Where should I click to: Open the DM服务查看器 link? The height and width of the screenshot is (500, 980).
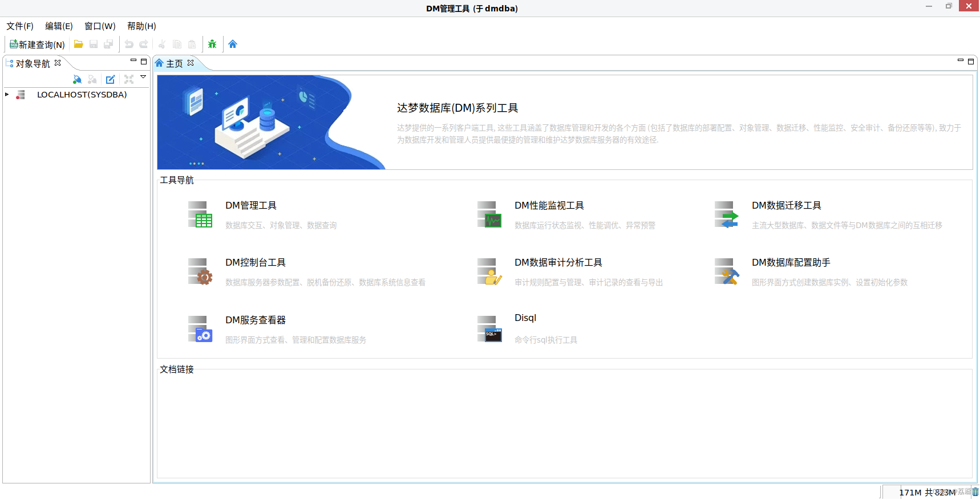coord(256,320)
